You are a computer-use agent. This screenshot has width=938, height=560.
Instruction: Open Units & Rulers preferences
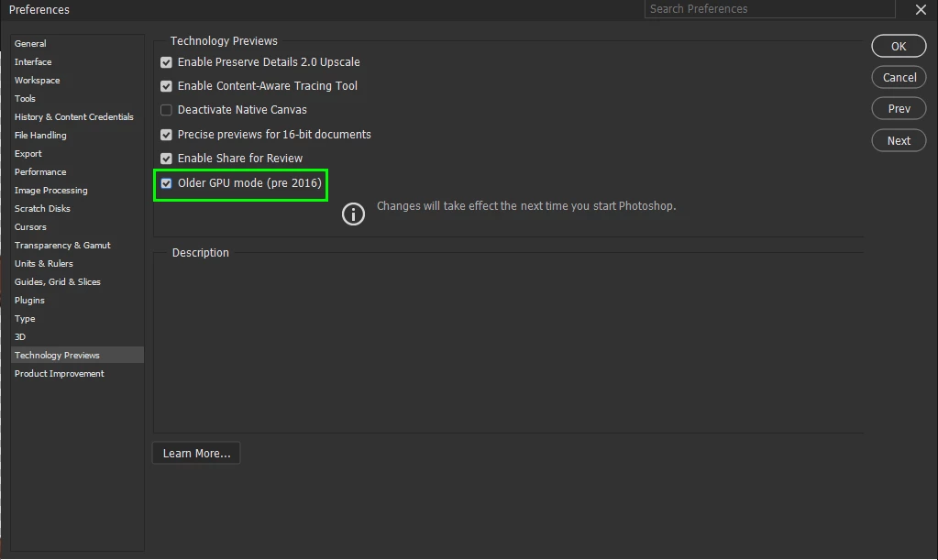(77, 264)
